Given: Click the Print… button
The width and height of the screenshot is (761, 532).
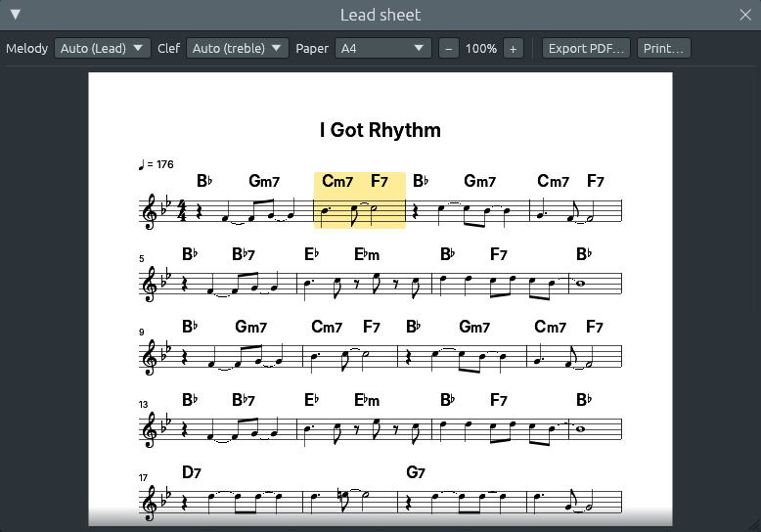Looking at the screenshot, I should 663,48.
